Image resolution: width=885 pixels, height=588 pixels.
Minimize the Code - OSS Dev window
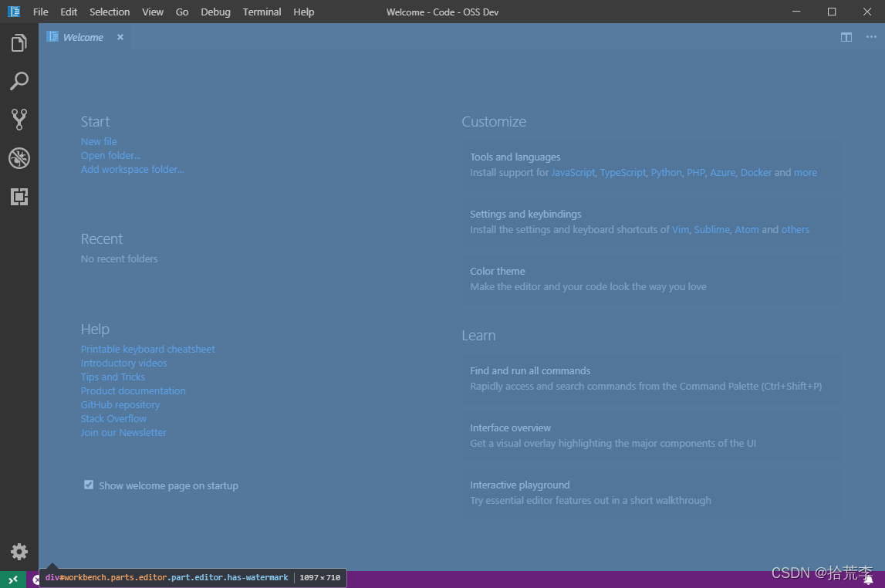click(x=796, y=12)
